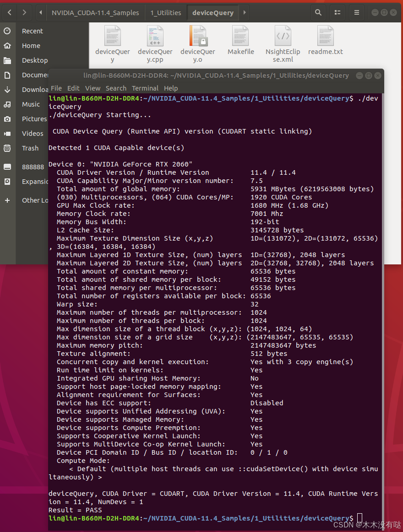Open Desktop folder in sidebar
The image size is (403, 532).
35,60
